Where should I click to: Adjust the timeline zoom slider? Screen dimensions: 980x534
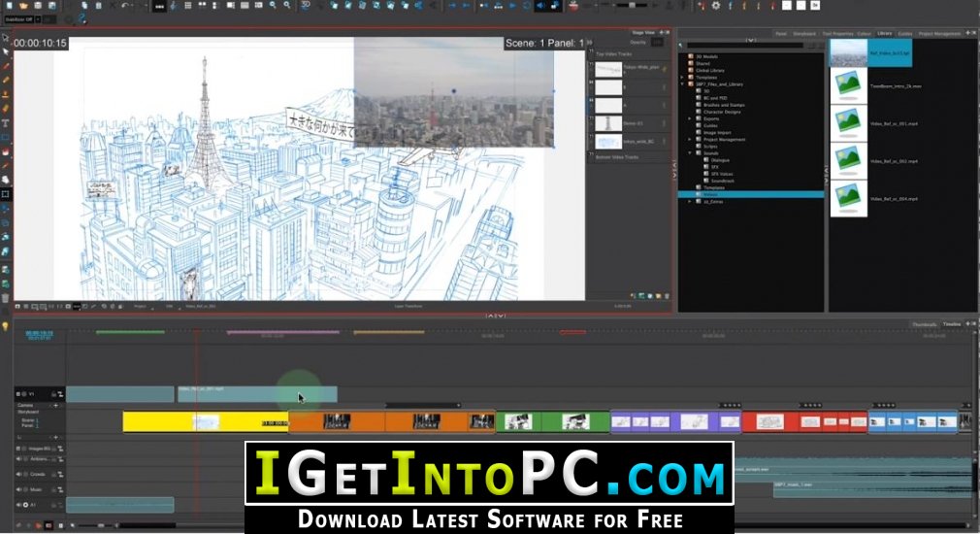pos(100,525)
